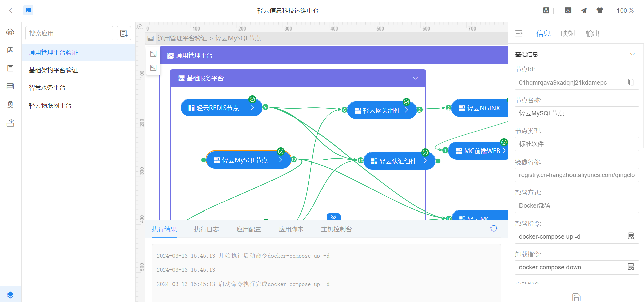
Task: Click the paper plane publish icon
Action: [584, 10]
